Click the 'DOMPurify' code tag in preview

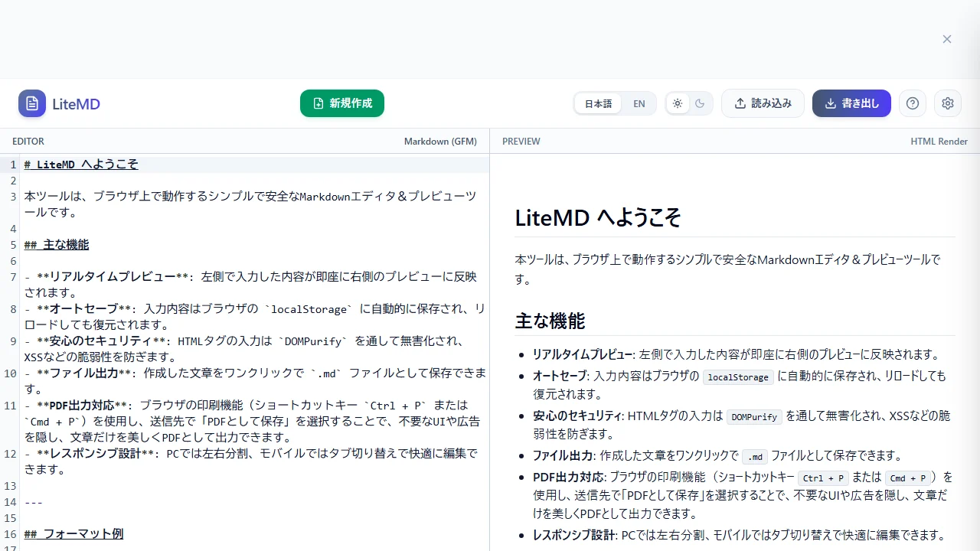click(x=754, y=417)
